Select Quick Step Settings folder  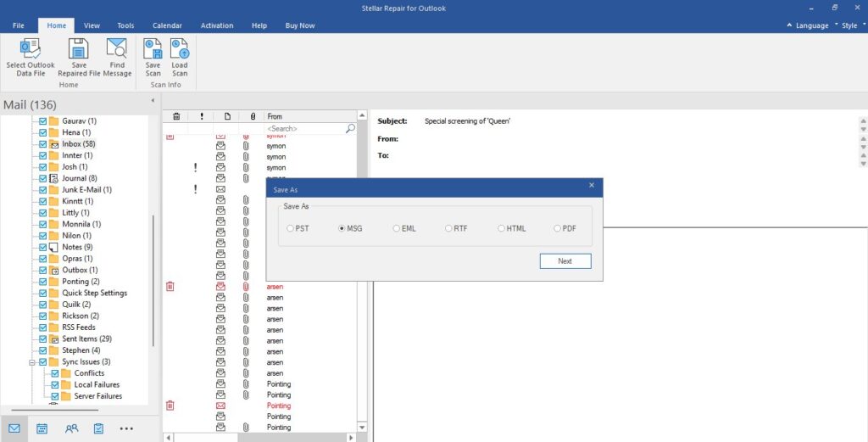point(95,293)
